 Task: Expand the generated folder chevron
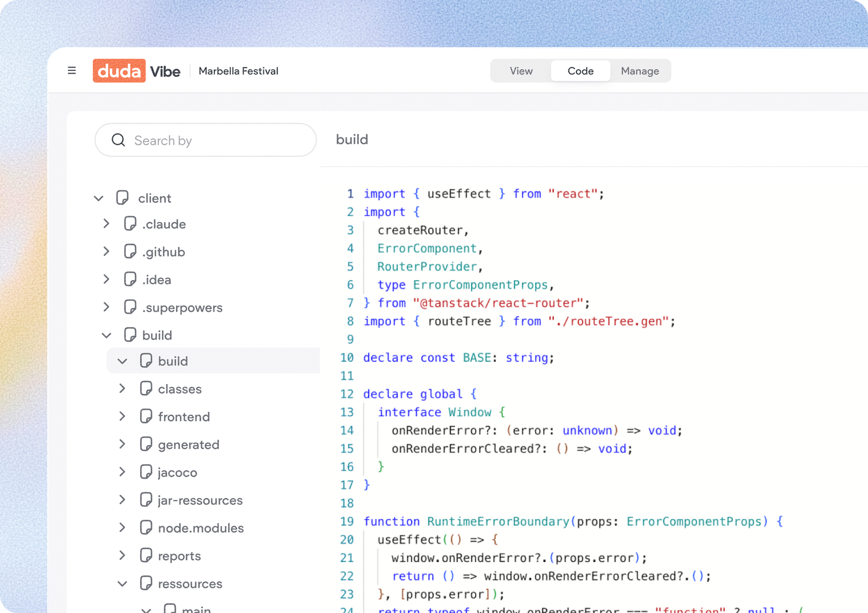[122, 444]
